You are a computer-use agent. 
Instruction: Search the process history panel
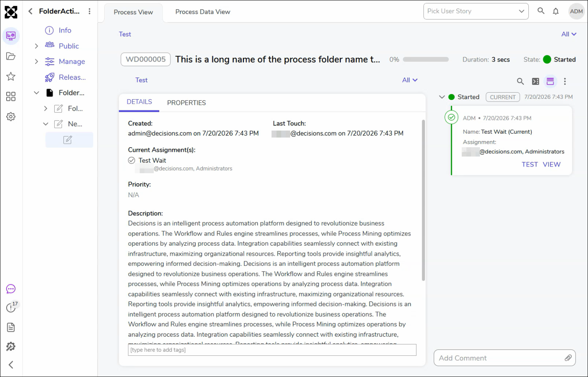coord(520,81)
